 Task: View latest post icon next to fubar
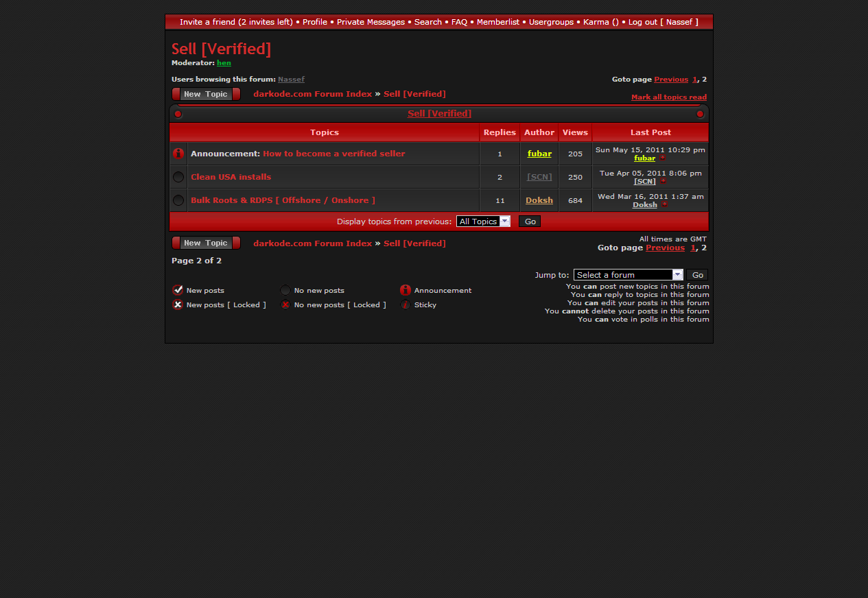[x=662, y=158]
